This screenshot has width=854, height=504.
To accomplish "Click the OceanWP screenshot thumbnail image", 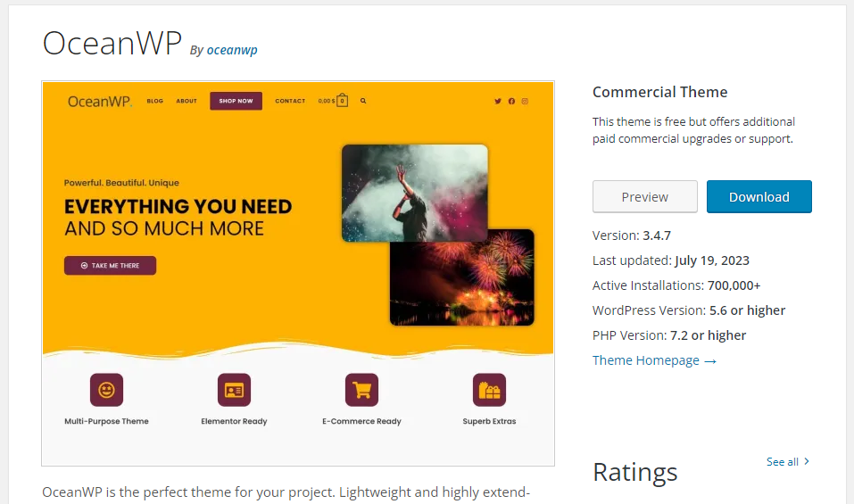I will [x=298, y=273].
